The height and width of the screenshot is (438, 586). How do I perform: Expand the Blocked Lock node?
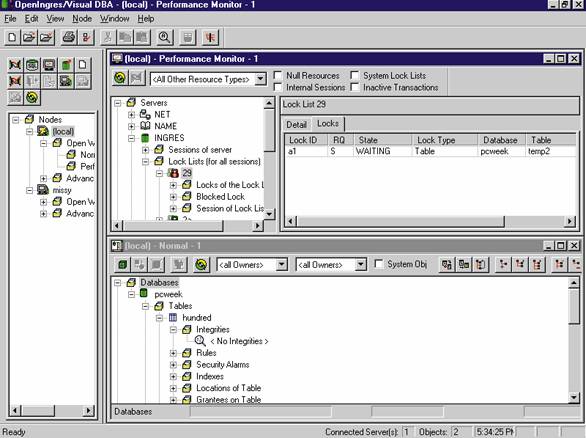click(x=173, y=197)
